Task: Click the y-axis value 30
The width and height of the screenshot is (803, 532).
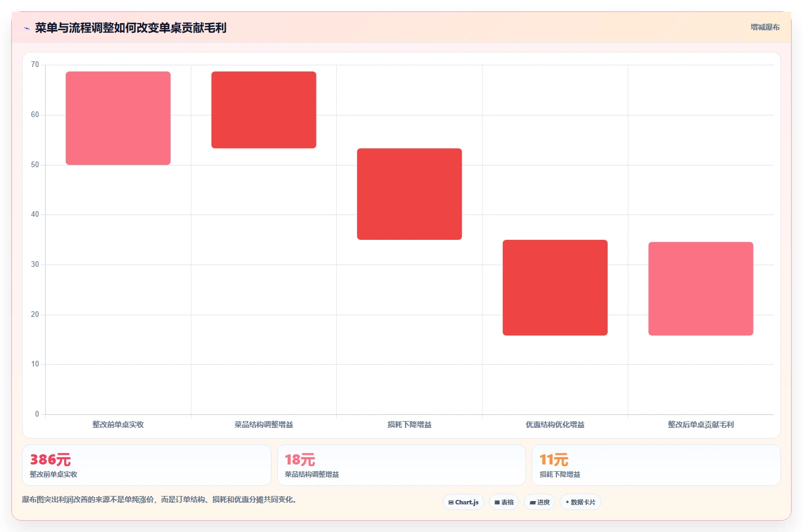Action: (x=35, y=265)
